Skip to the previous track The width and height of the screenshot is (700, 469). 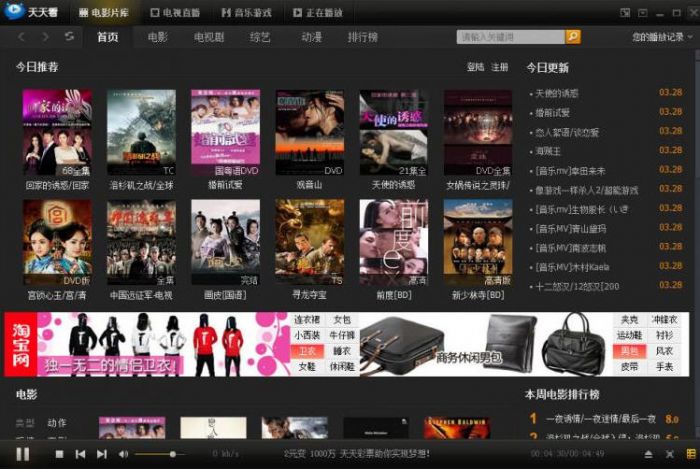point(80,454)
